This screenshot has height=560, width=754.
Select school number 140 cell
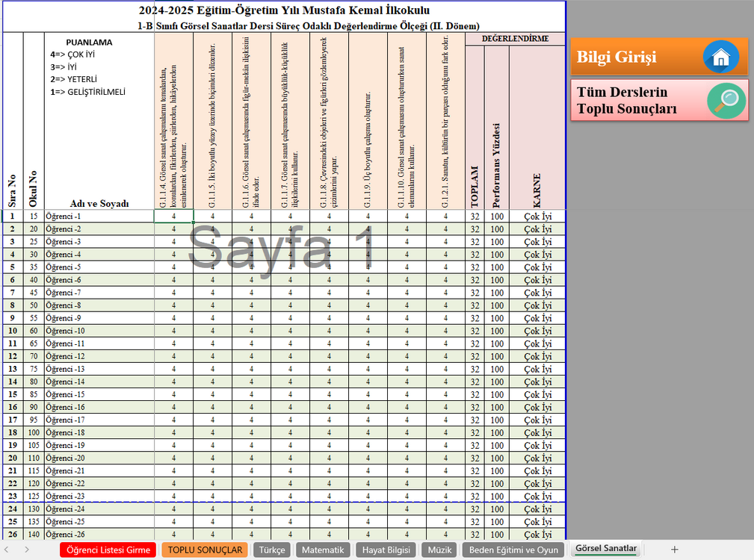[34, 535]
